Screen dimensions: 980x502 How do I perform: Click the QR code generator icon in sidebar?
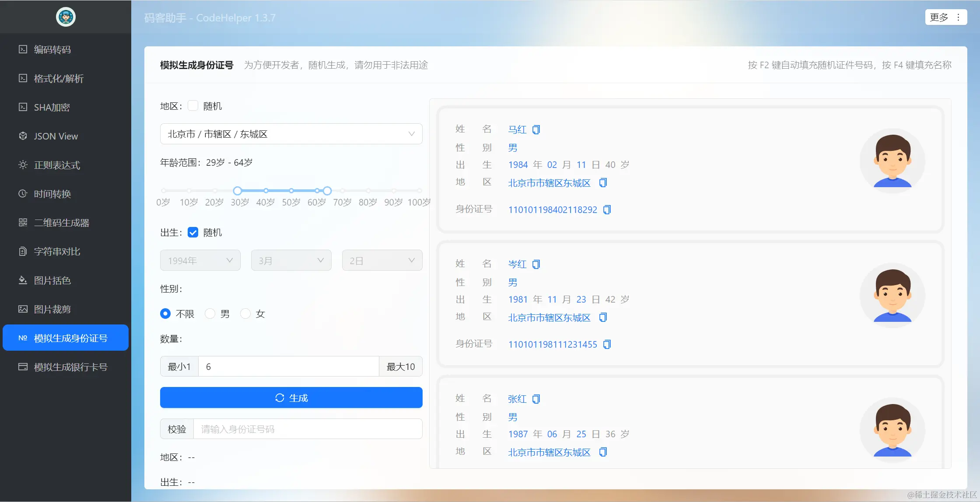coord(23,223)
